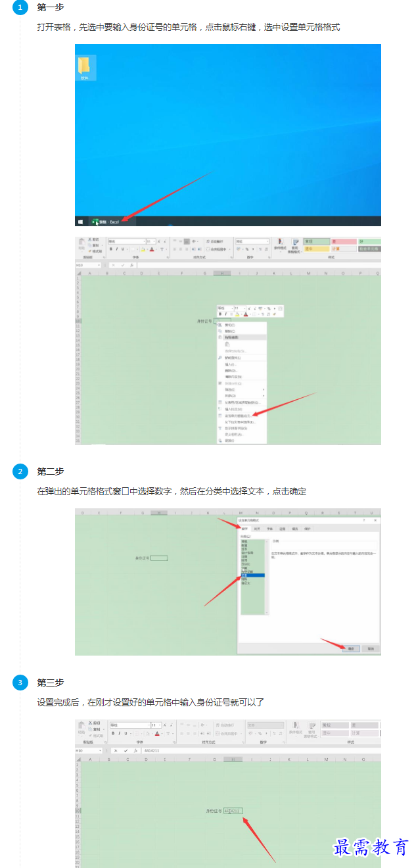Switch to 边框 tab in format dialog
Viewport: 414px width, 868px height.
click(282, 529)
